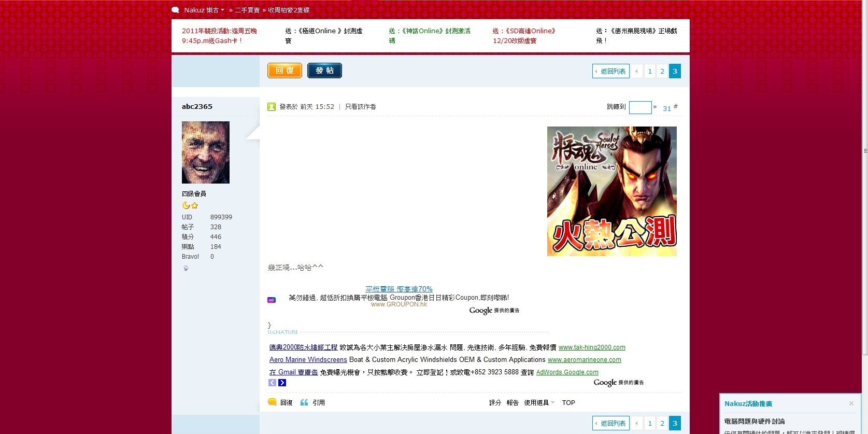868x434 pixels.
Task: Open the 2011年競投活動 Gash卡 announcement
Action: [219, 36]
